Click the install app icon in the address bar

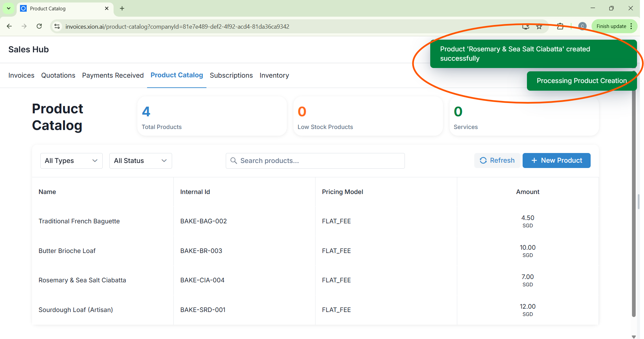point(526,27)
